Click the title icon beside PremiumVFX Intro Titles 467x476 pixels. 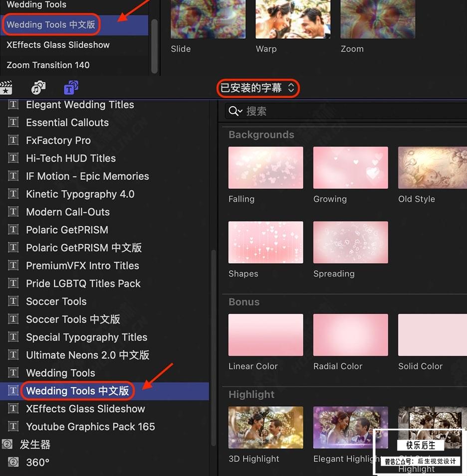coord(13,266)
